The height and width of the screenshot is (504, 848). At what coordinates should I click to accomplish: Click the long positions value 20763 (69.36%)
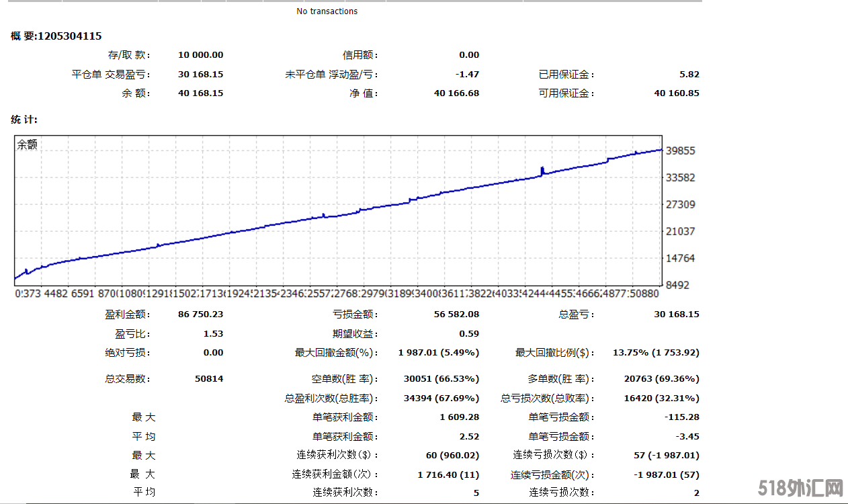pos(661,379)
